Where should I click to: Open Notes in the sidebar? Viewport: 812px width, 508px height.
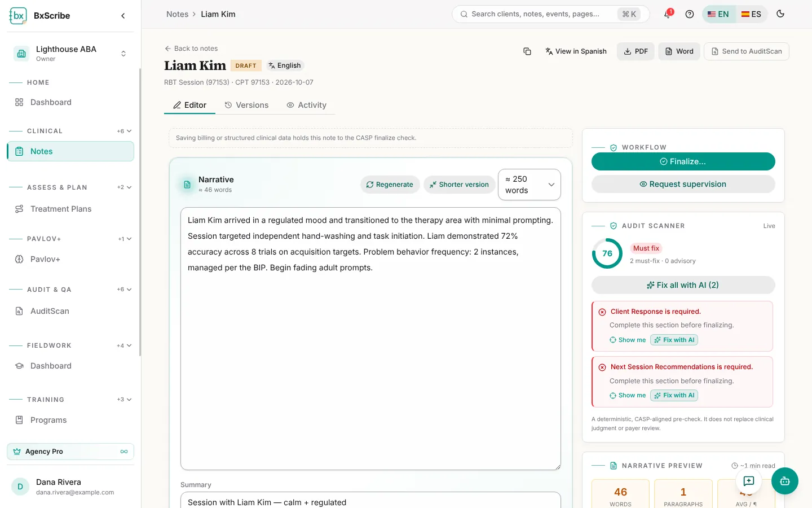click(x=70, y=151)
